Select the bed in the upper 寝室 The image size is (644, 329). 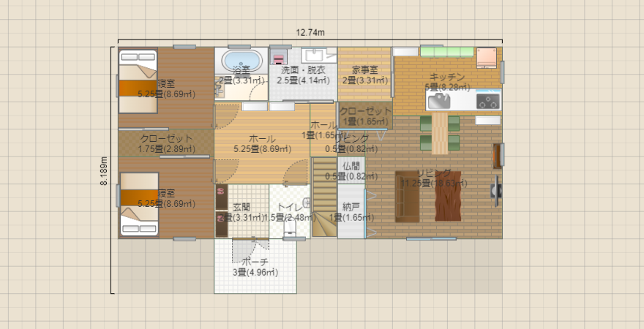[x=138, y=81]
